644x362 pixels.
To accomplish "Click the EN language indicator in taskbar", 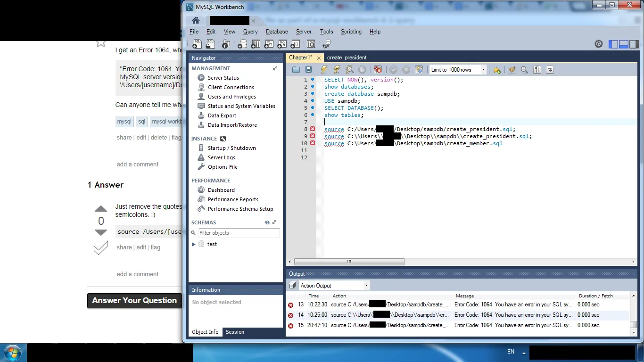I will pyautogui.click(x=511, y=352).
